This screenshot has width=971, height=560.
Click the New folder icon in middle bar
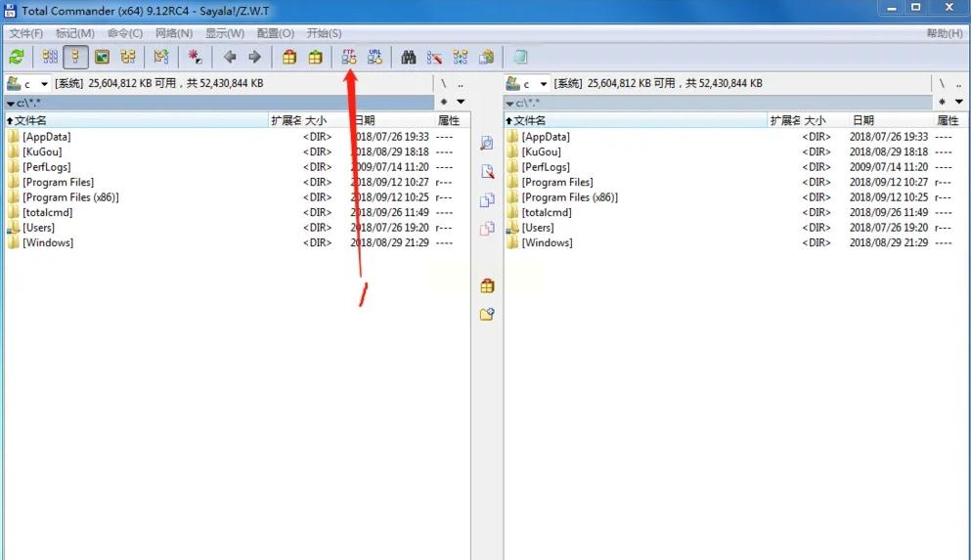[x=487, y=315]
